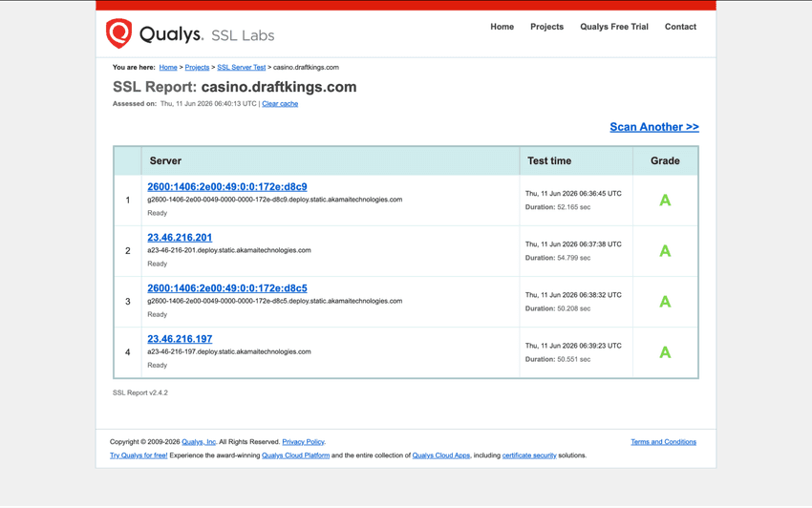Click the Grade column header
Image resolution: width=812 pixels, height=508 pixels.
[x=665, y=161]
